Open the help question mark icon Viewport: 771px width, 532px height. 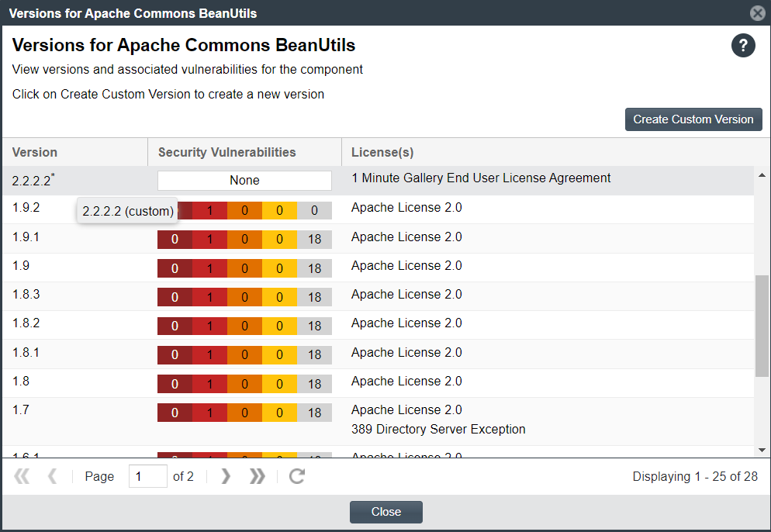(x=743, y=46)
